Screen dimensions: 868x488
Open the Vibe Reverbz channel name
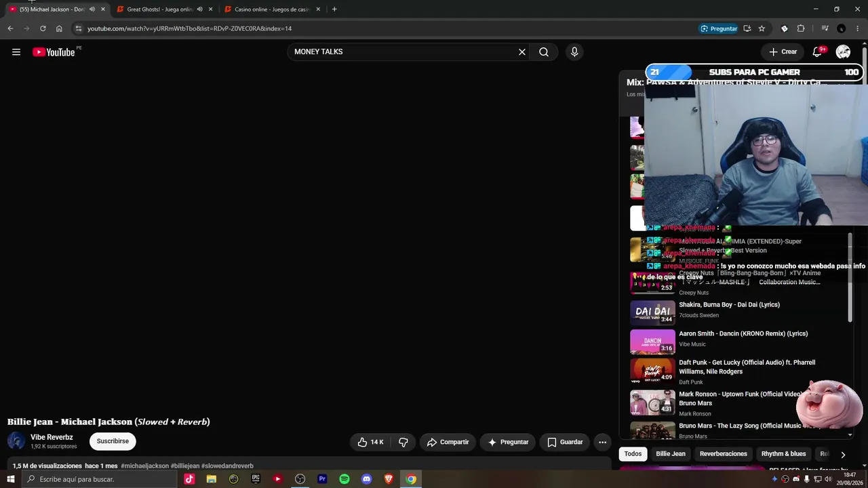(x=52, y=437)
